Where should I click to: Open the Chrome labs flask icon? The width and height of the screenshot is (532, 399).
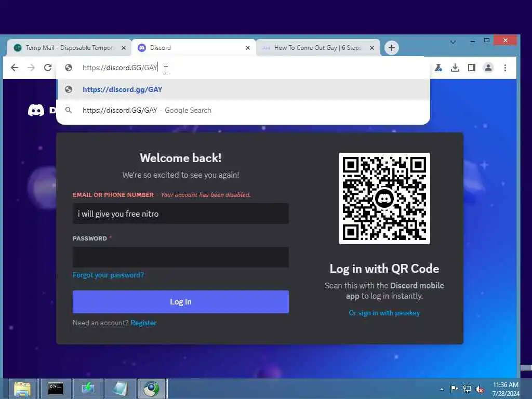(438, 68)
